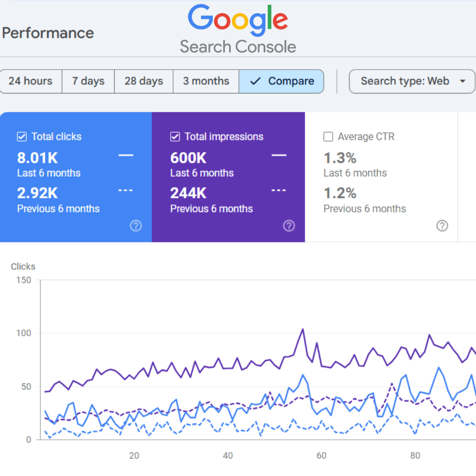Click the dashed line legend in Total clicks
Screen dimensions: 476x476
click(126, 190)
